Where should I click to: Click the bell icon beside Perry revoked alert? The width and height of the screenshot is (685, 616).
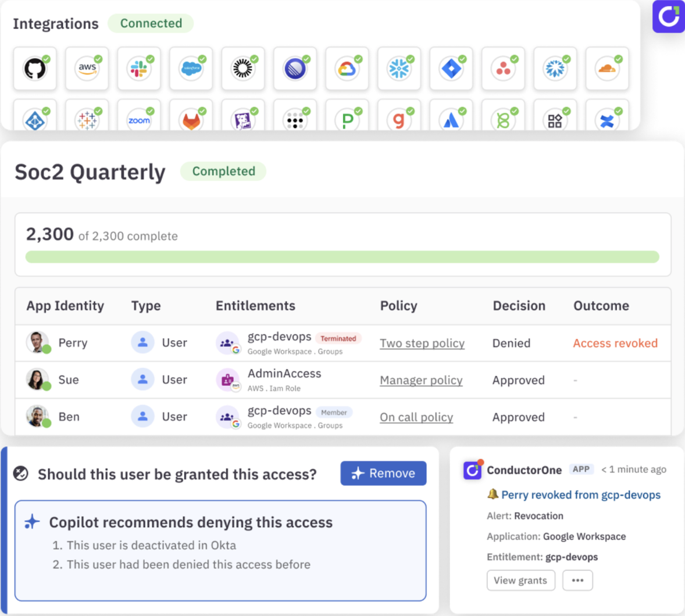[493, 494]
